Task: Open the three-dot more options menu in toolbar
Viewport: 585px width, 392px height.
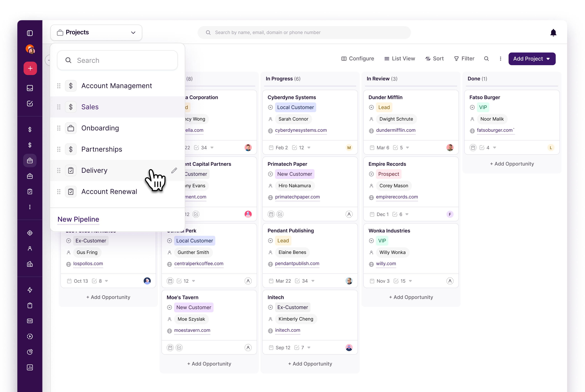Action: pos(500,58)
